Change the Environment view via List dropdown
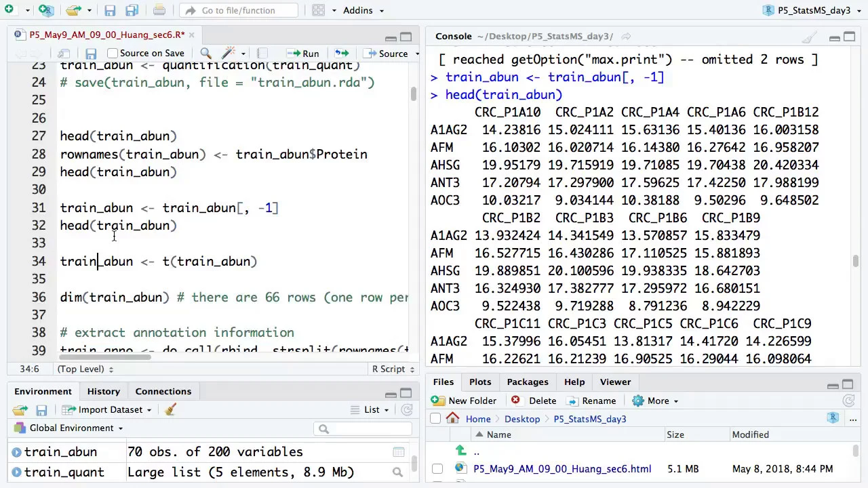868x488 pixels. pyautogui.click(x=370, y=409)
